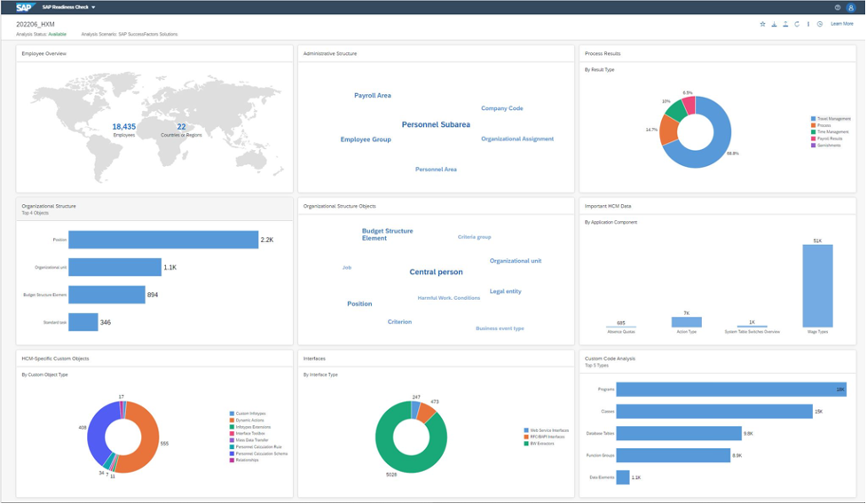Select Company Code in the word cloud
867x504 pixels.
[x=502, y=108]
